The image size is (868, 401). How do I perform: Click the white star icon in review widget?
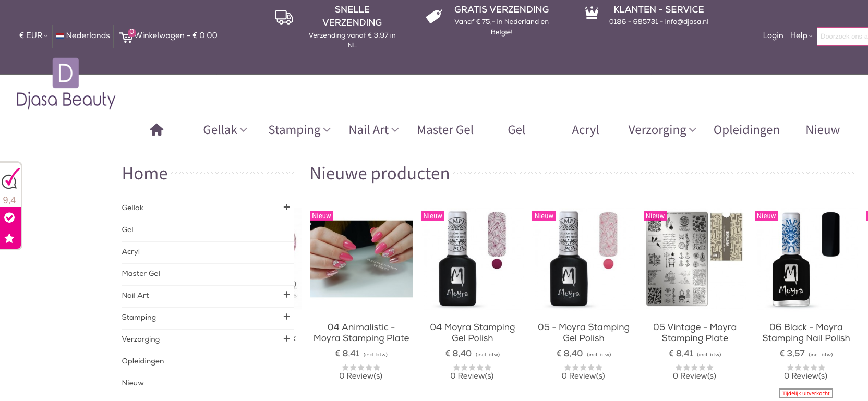pos(9,238)
